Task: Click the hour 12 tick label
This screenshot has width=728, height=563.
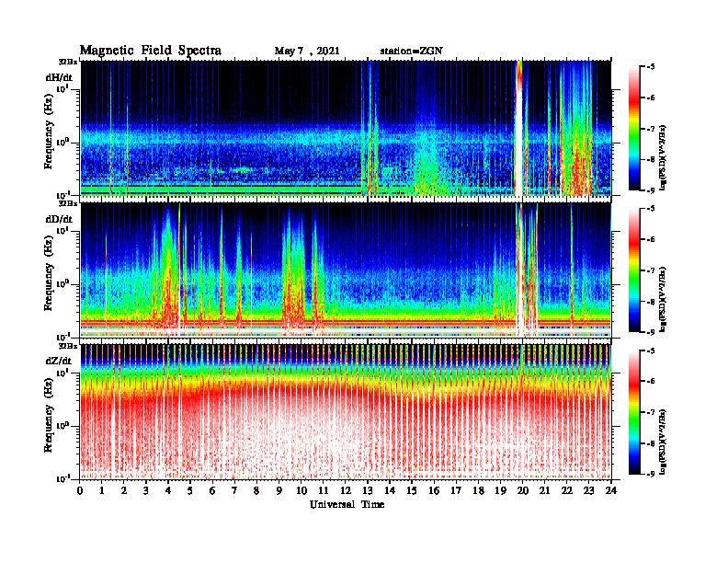Action: [x=346, y=490]
